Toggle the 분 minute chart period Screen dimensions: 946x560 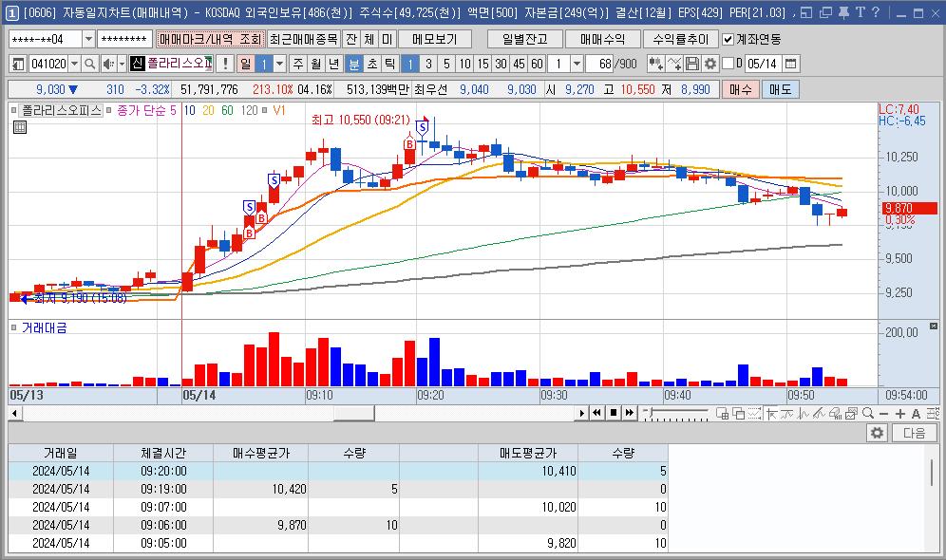(354, 64)
